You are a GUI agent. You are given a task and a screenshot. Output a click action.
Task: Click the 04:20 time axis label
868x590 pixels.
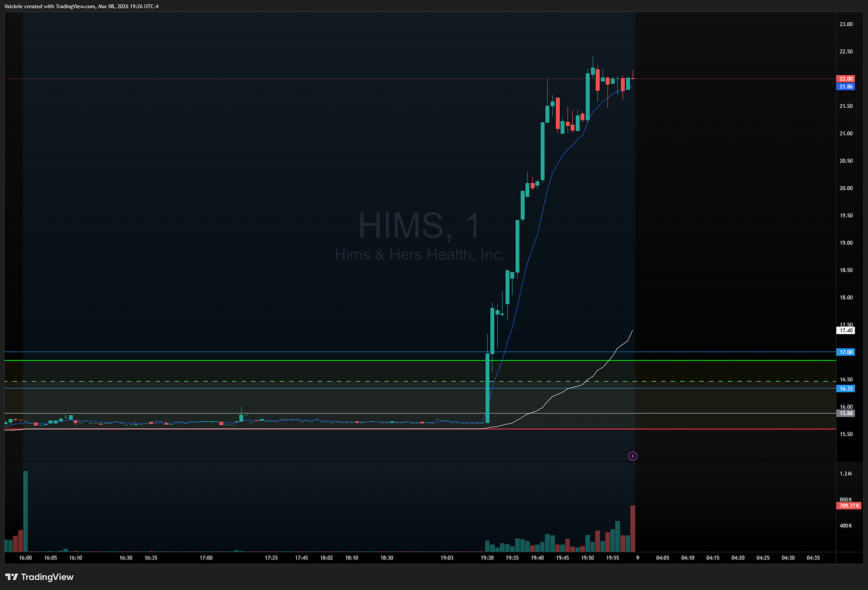point(738,558)
